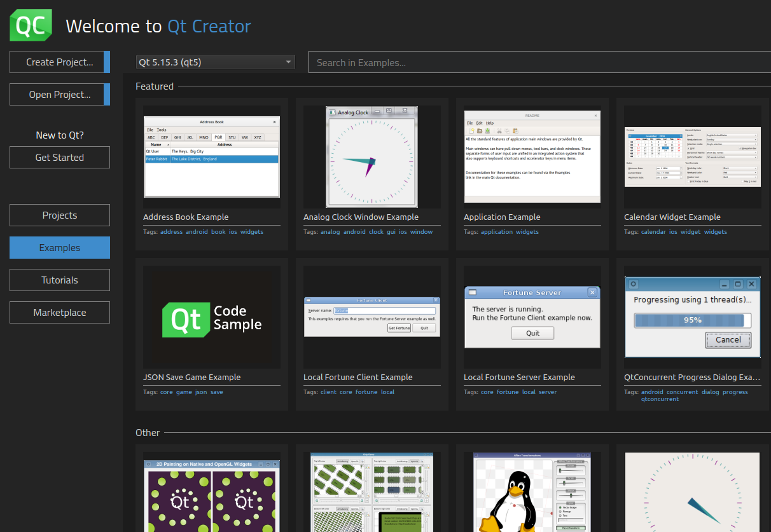Click the Get Started button
771x532 pixels.
pyautogui.click(x=60, y=158)
